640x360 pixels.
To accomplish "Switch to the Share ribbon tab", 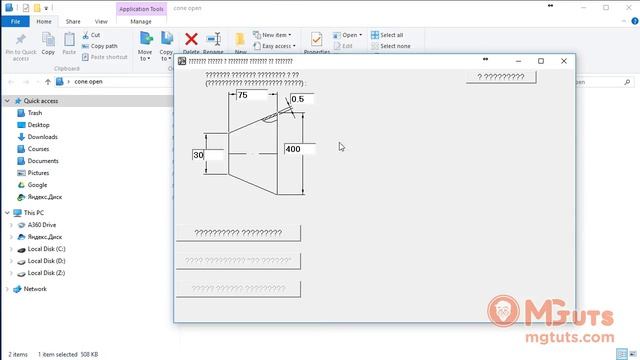I will [73, 22].
